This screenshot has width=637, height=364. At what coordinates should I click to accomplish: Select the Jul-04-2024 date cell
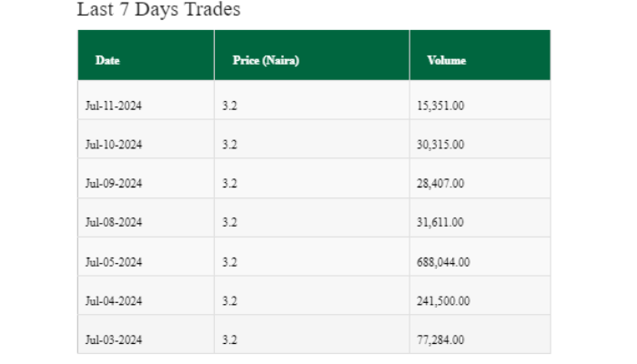tap(114, 301)
